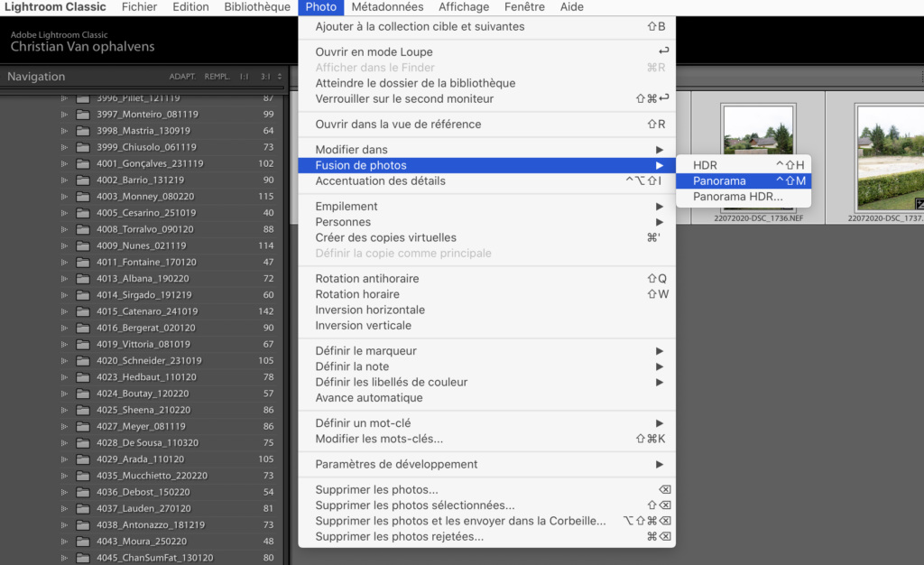Open the Photo menu in menu bar
Image resolution: width=924 pixels, height=565 pixels.
click(321, 7)
